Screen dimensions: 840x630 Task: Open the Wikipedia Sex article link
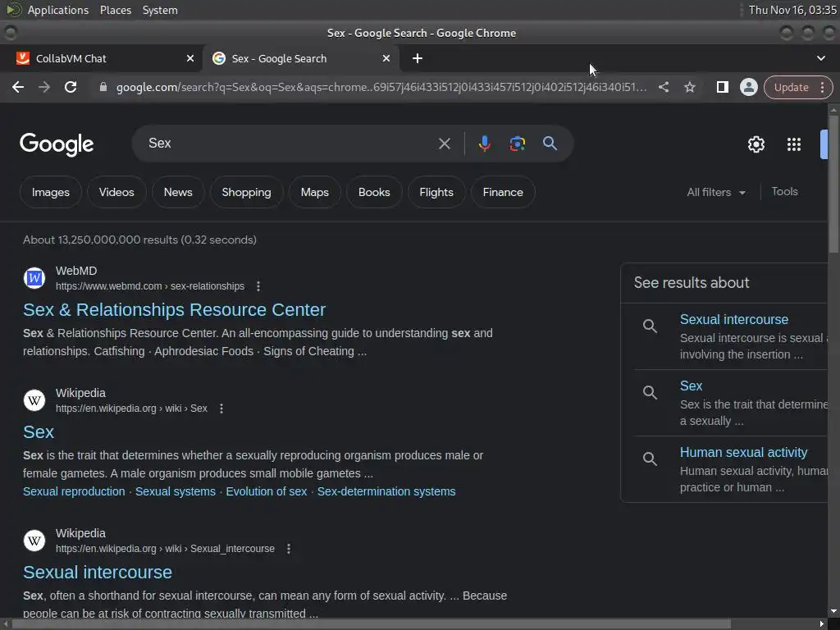tap(39, 431)
